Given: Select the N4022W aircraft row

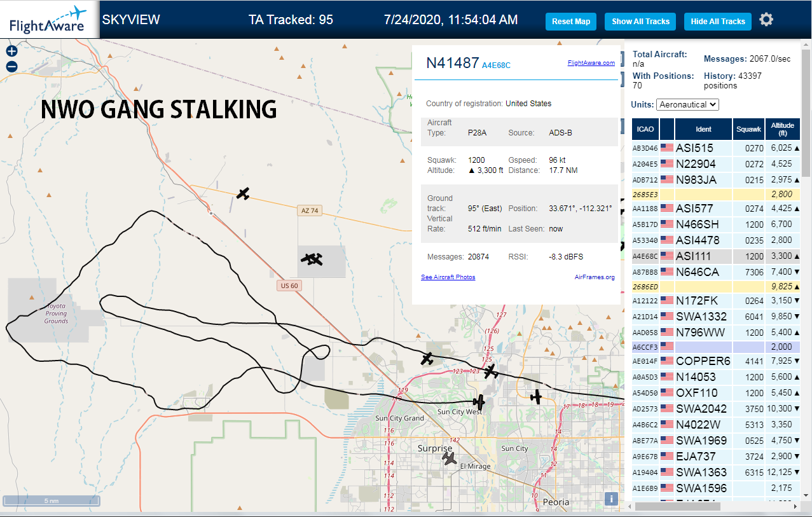Looking at the screenshot, I should click(x=717, y=425).
